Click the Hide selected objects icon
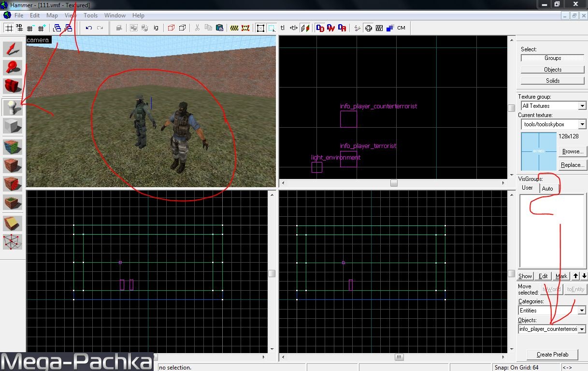The height and width of the screenshot is (371, 588). (171, 28)
